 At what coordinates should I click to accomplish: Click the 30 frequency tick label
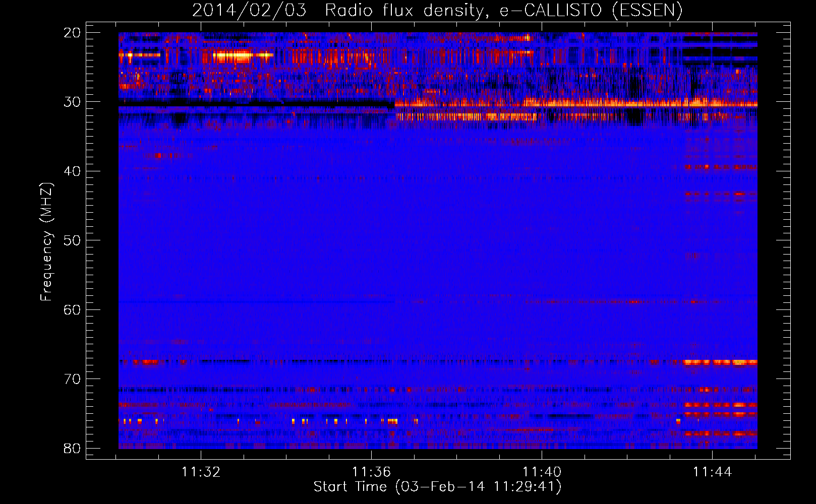point(72,102)
